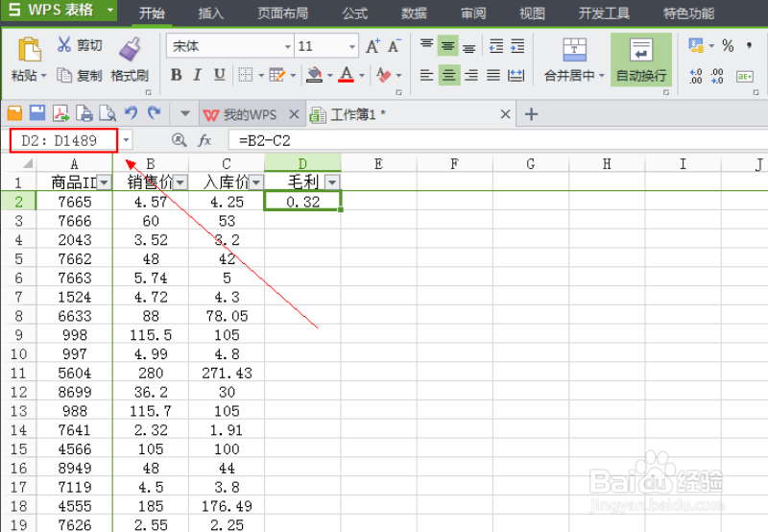Click the increase indent icon
The image size is (768, 532).
pyautogui.click(x=517, y=46)
